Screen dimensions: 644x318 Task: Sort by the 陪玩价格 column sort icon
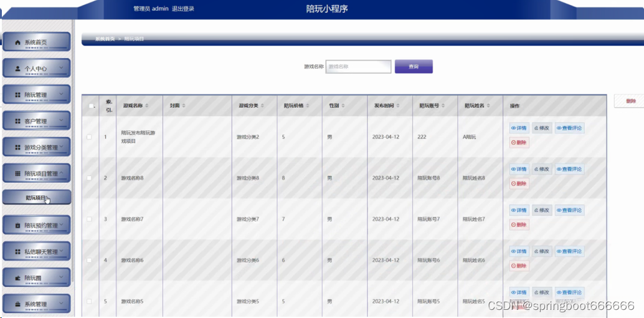coord(308,106)
